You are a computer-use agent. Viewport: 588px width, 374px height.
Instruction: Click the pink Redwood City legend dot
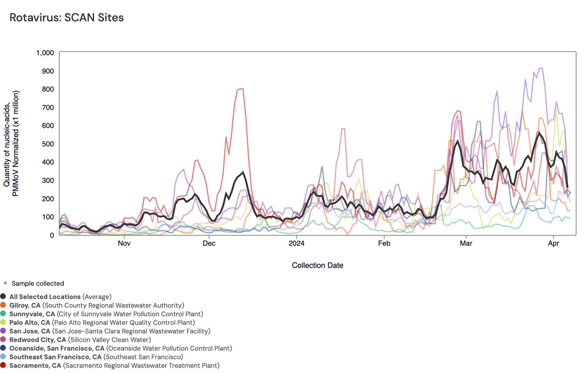[x=3, y=339]
